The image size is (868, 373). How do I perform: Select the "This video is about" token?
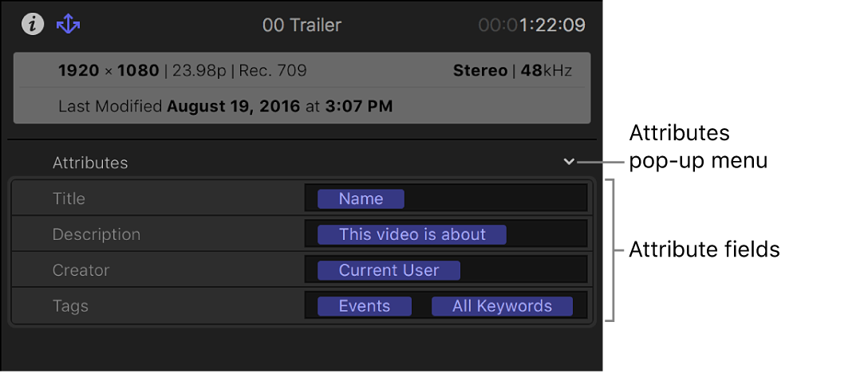click(412, 234)
